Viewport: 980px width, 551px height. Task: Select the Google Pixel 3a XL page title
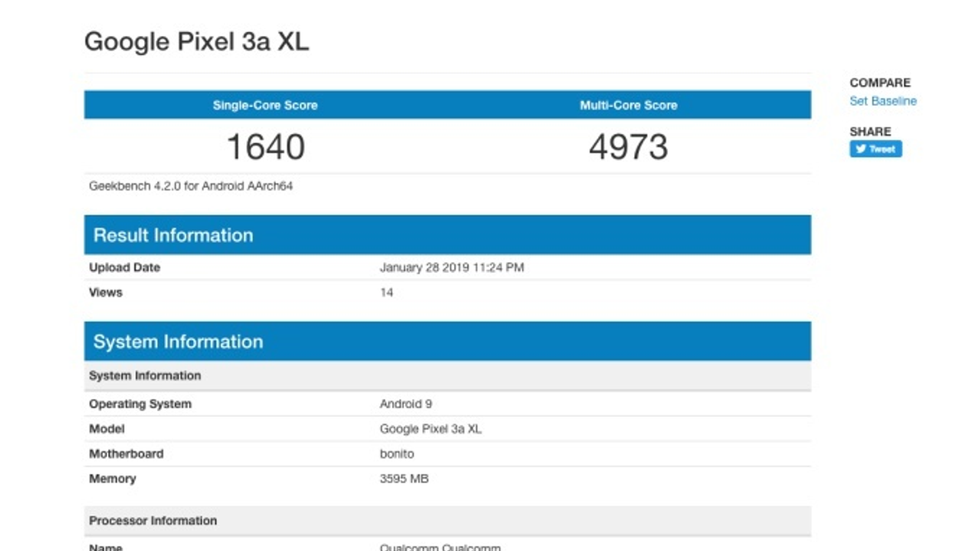pos(197,42)
